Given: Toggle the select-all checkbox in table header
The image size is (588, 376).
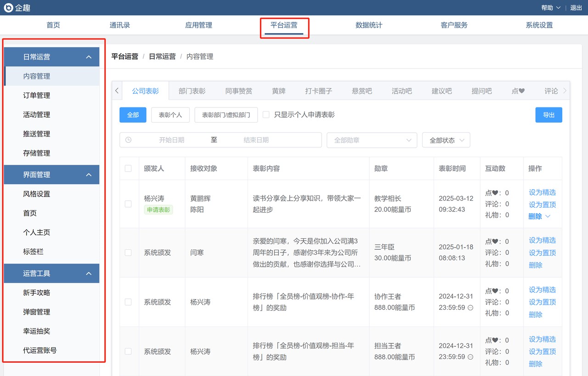Looking at the screenshot, I should 128,168.
